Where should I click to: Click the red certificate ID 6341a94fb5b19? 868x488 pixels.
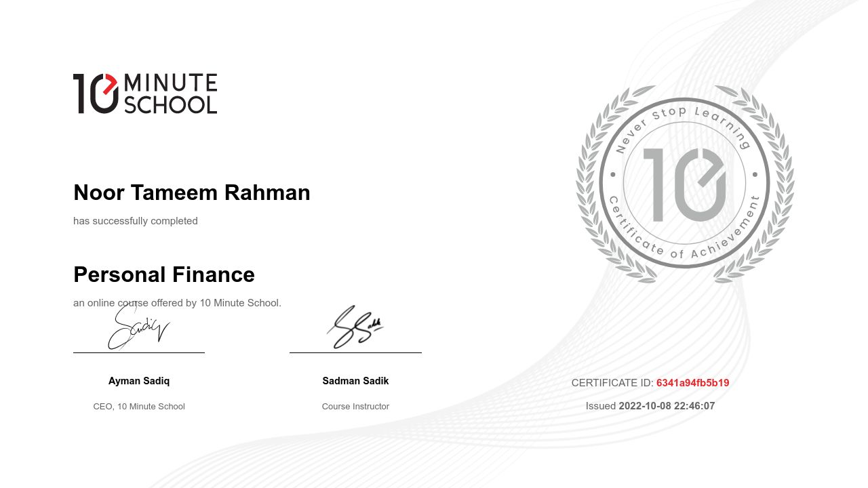[x=692, y=383]
